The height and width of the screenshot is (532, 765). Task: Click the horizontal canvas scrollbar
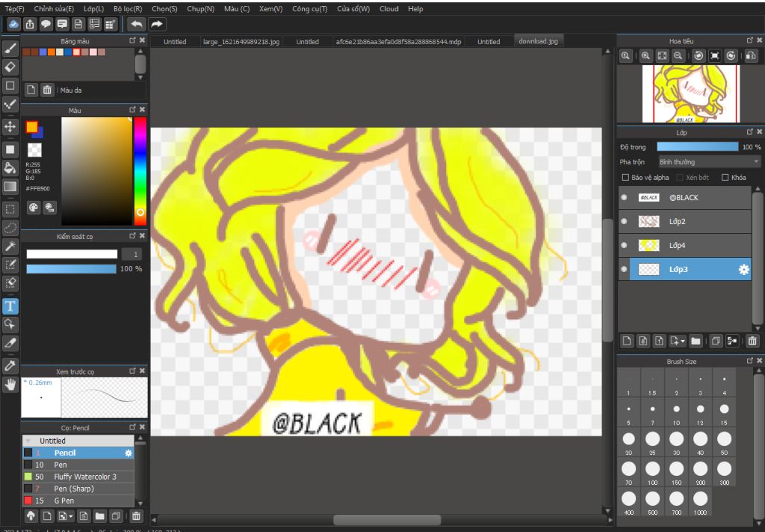point(387,520)
